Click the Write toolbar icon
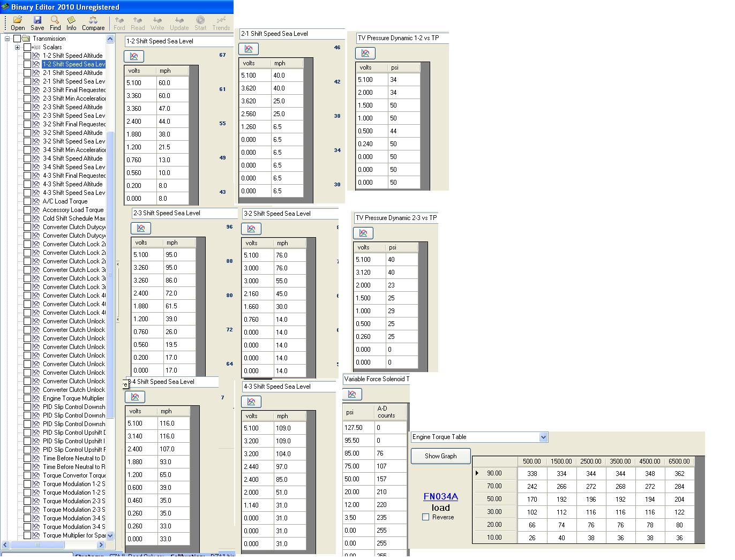Image resolution: width=735 pixels, height=560 pixels. (157, 23)
